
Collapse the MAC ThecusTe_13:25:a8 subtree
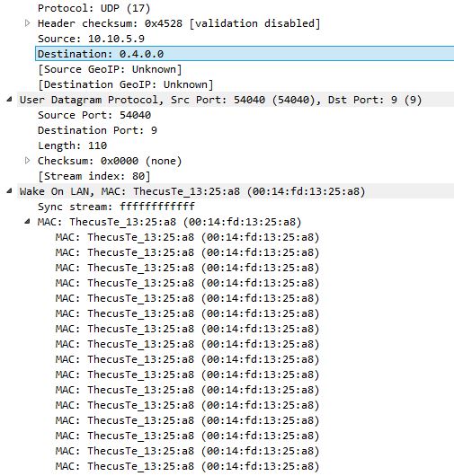pyautogui.click(x=27, y=221)
